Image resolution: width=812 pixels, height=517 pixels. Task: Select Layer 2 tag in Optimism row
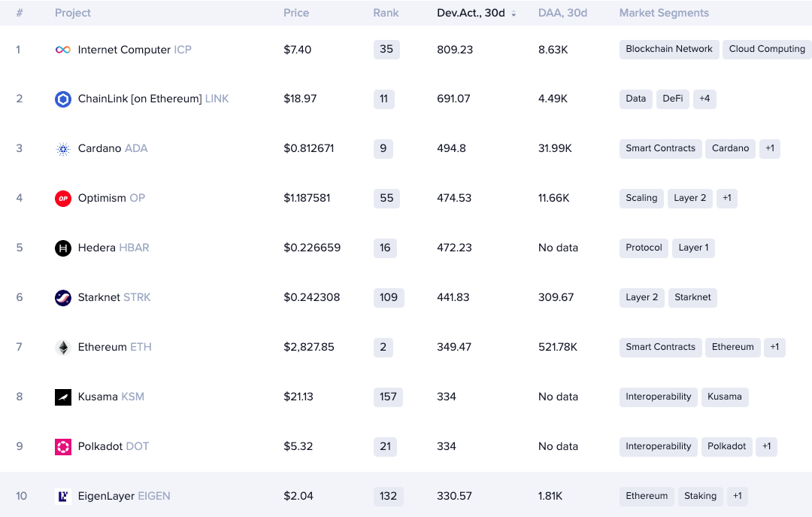click(x=689, y=198)
